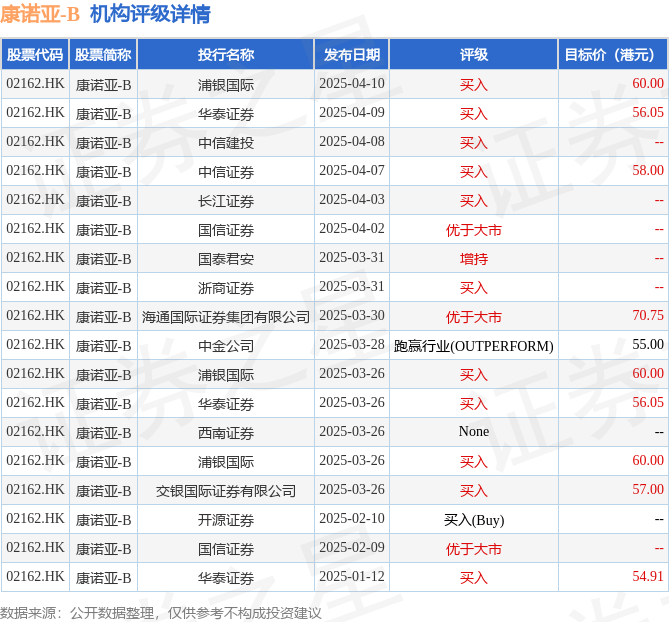Click the 国泰君安 cell
The image size is (669, 622).
pyautogui.click(x=226, y=259)
